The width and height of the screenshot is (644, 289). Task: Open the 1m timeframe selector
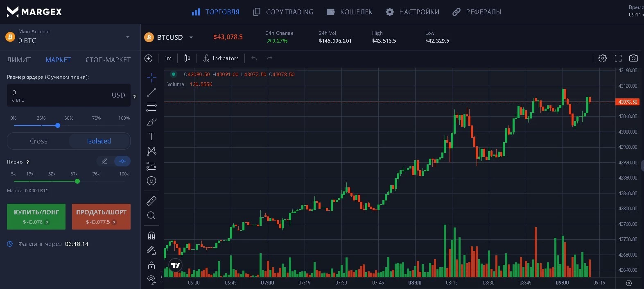[168, 58]
